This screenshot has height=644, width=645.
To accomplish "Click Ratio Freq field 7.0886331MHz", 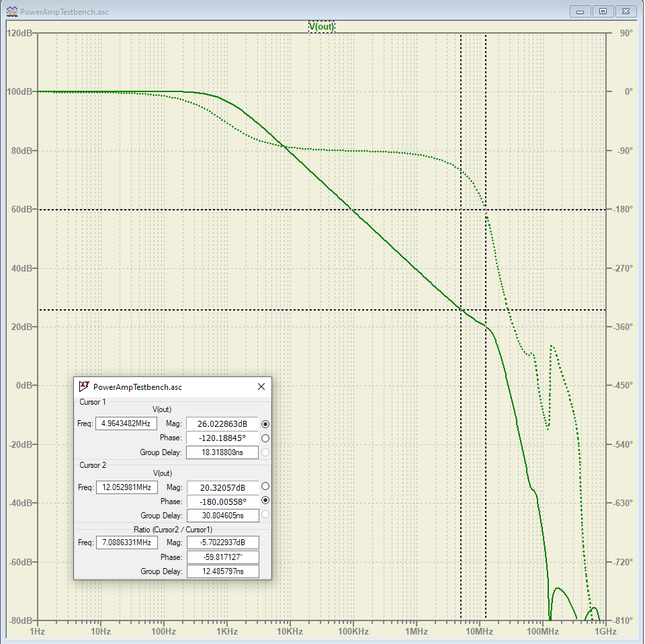I will 127,542.
